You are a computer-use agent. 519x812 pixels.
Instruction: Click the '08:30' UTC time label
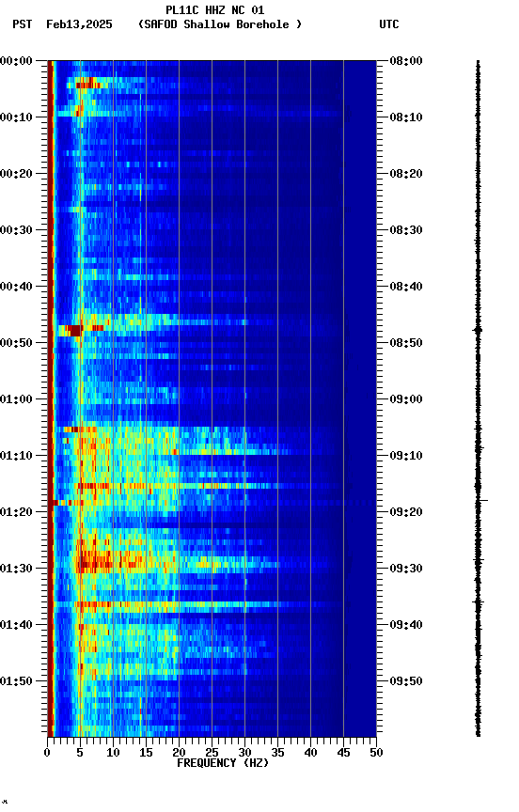[406, 230]
